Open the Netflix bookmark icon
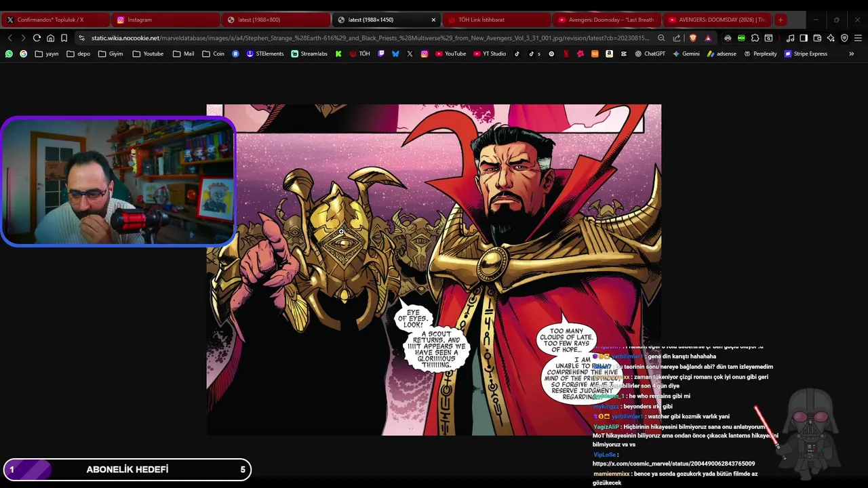Screen dimensions: 868x488 (566, 54)
